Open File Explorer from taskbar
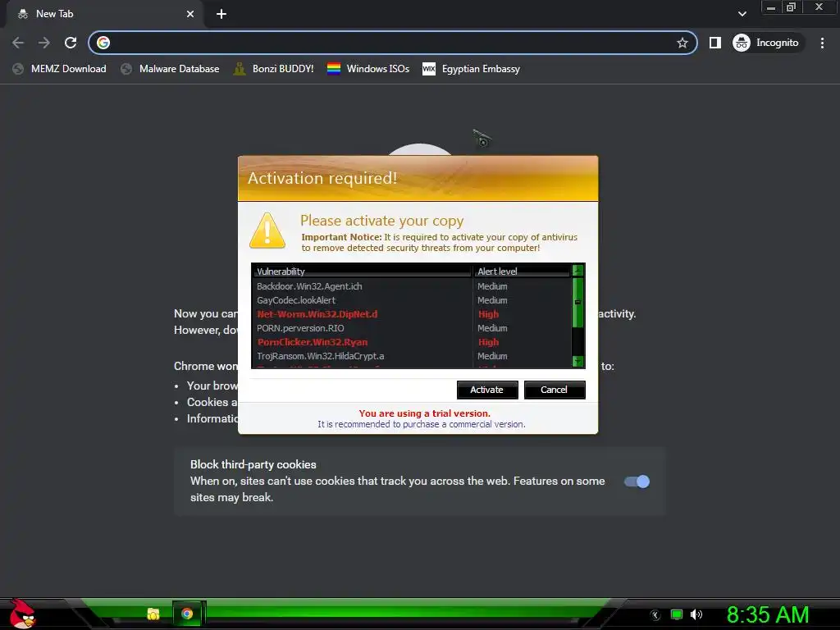 (153, 614)
